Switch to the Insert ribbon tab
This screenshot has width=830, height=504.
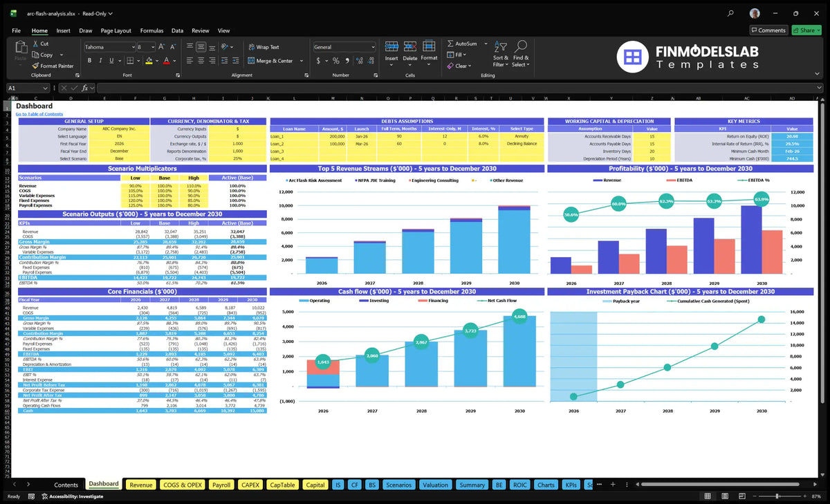coord(63,30)
